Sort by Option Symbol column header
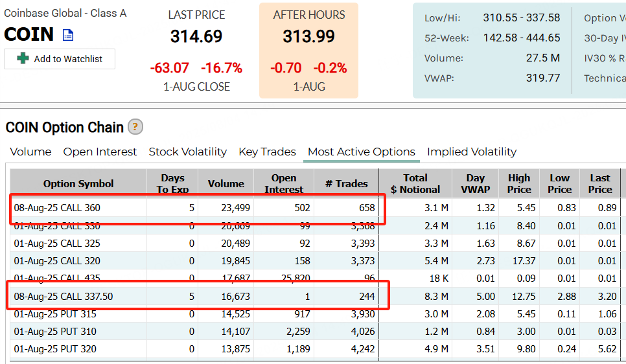Screen dimensions: 626x364 (x=78, y=183)
